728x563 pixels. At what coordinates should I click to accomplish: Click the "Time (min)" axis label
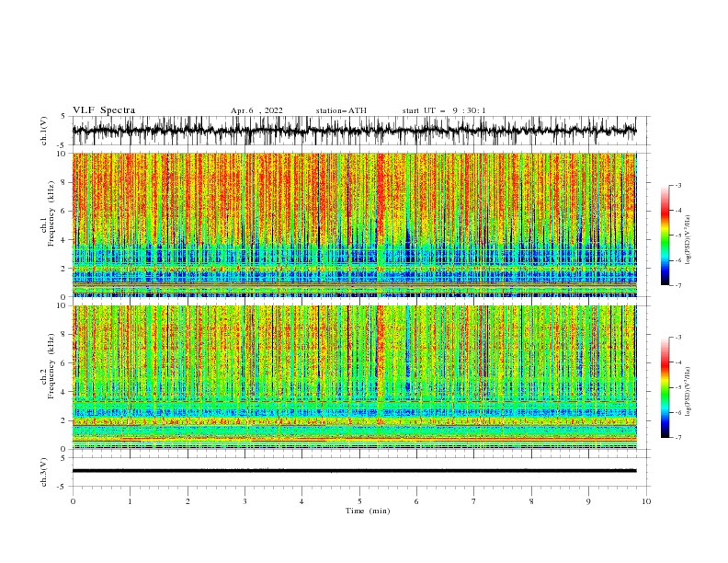point(368,511)
